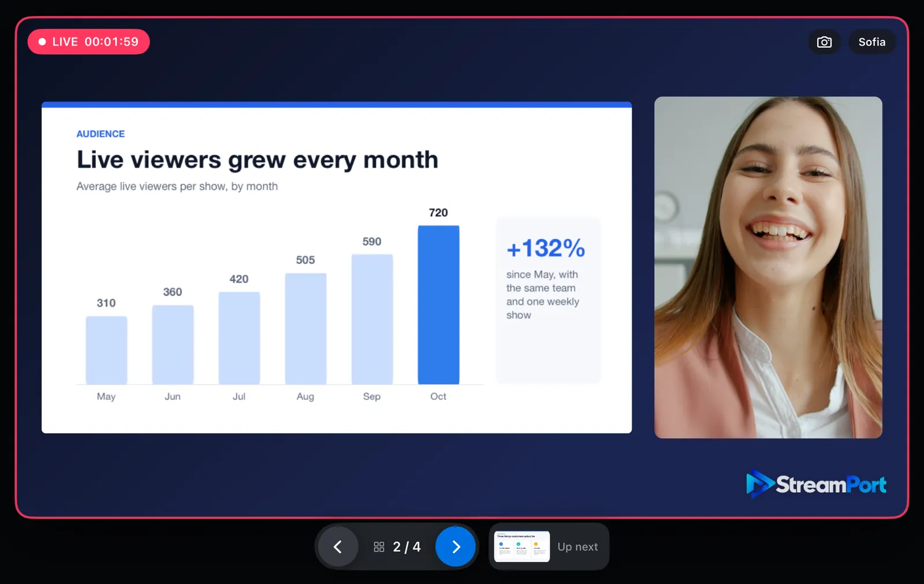Screen dimensions: 924x584
Task: Select the Up next slide thumbnail
Action: point(522,546)
